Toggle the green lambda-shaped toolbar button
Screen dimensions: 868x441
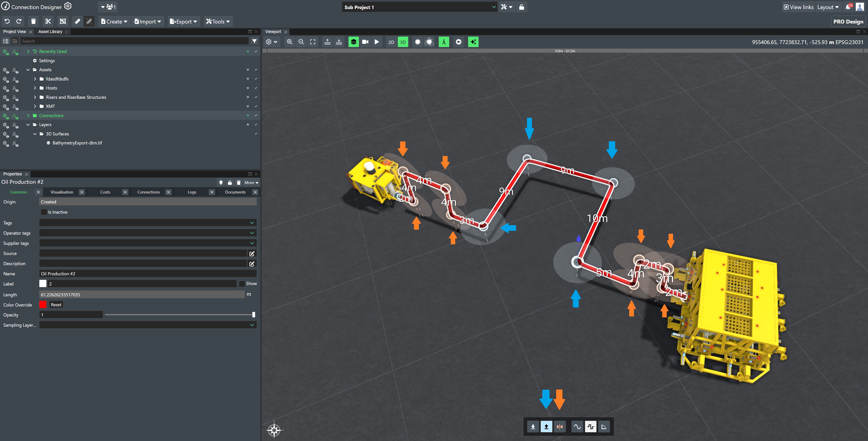[444, 42]
